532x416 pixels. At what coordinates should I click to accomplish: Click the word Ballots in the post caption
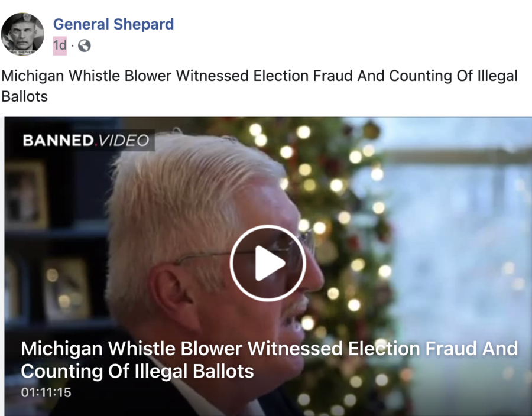(24, 97)
